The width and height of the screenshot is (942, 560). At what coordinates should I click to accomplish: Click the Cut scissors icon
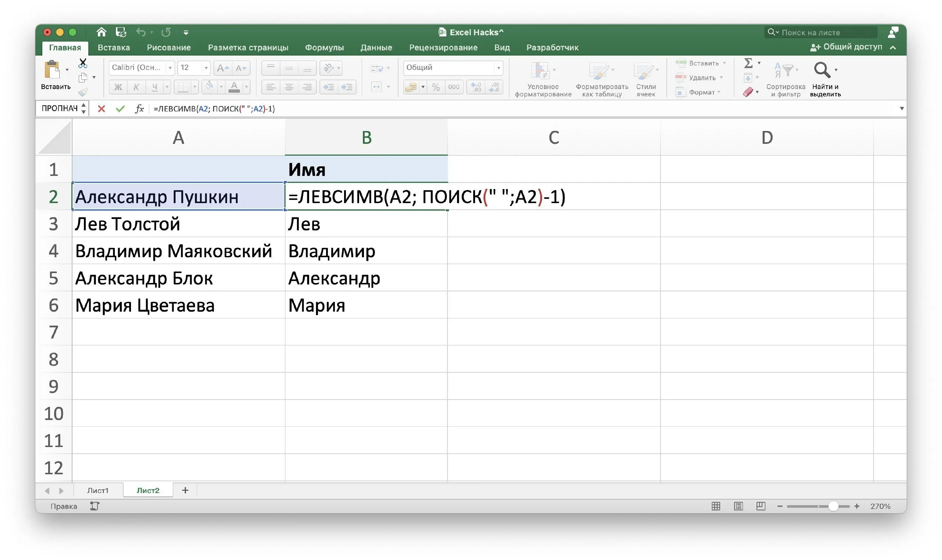click(x=83, y=63)
